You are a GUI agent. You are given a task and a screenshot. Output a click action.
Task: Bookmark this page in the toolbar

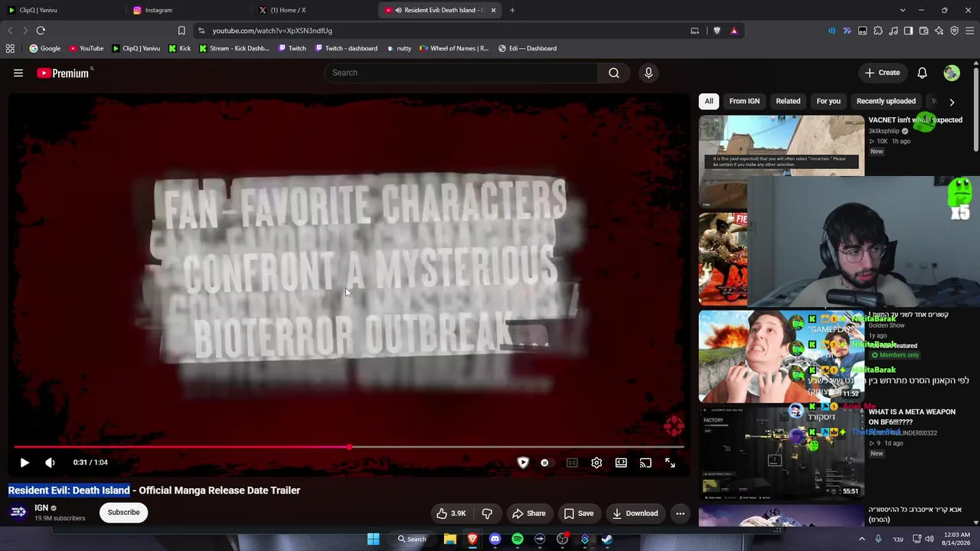click(181, 31)
